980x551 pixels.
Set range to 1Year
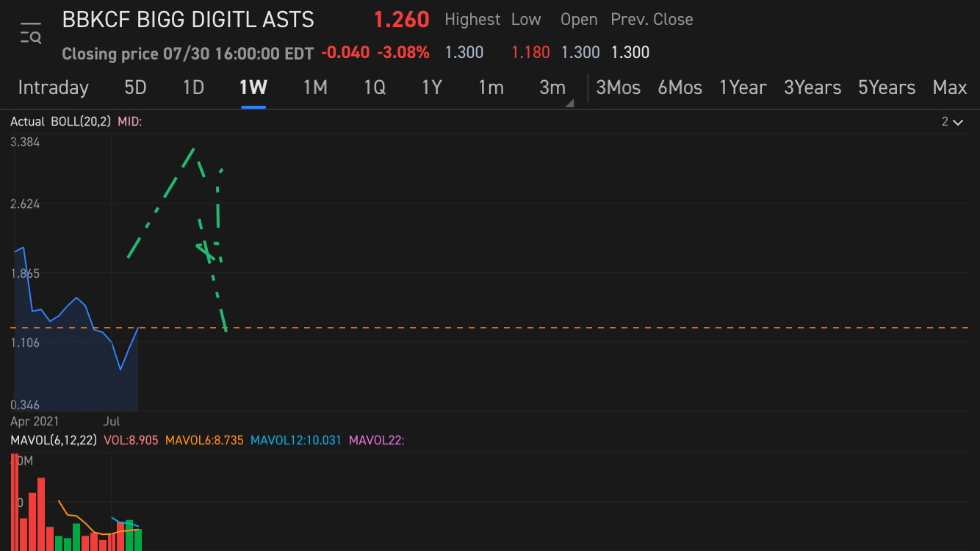point(743,87)
